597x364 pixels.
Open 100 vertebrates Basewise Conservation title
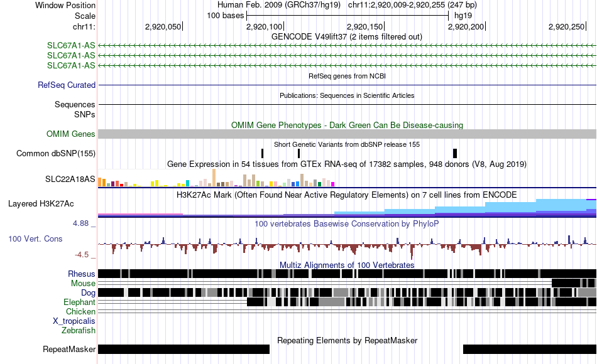(x=347, y=223)
